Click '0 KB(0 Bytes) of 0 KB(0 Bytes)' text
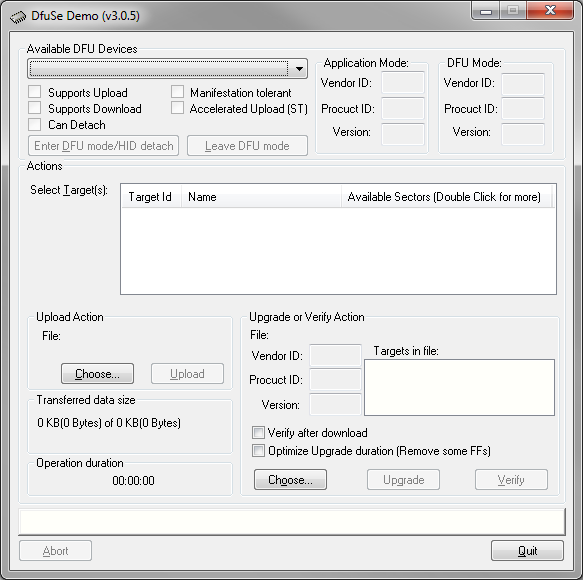Viewport: 583px width, 580px height. point(109,423)
